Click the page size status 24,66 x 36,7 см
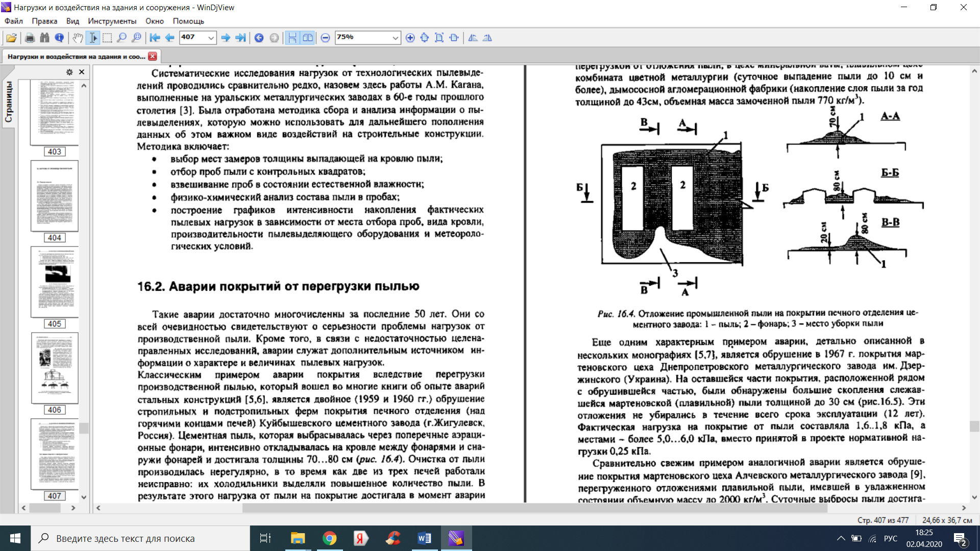The image size is (980, 551). coord(947,520)
